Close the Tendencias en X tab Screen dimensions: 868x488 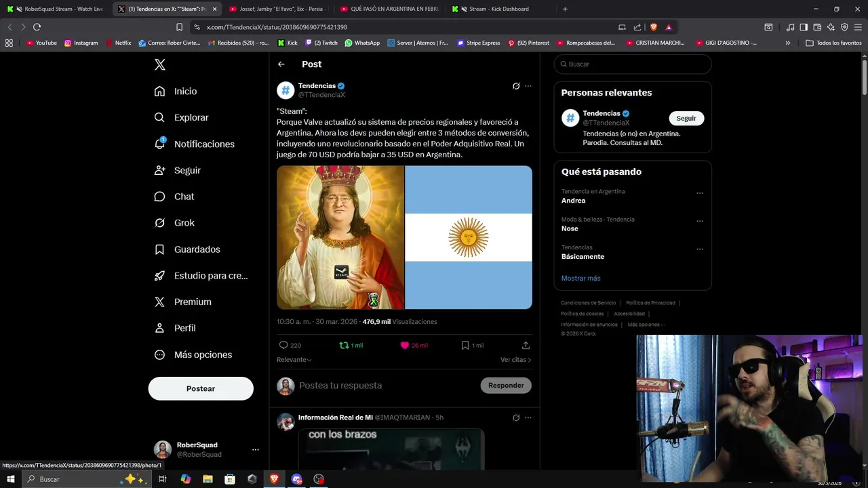pos(214,9)
